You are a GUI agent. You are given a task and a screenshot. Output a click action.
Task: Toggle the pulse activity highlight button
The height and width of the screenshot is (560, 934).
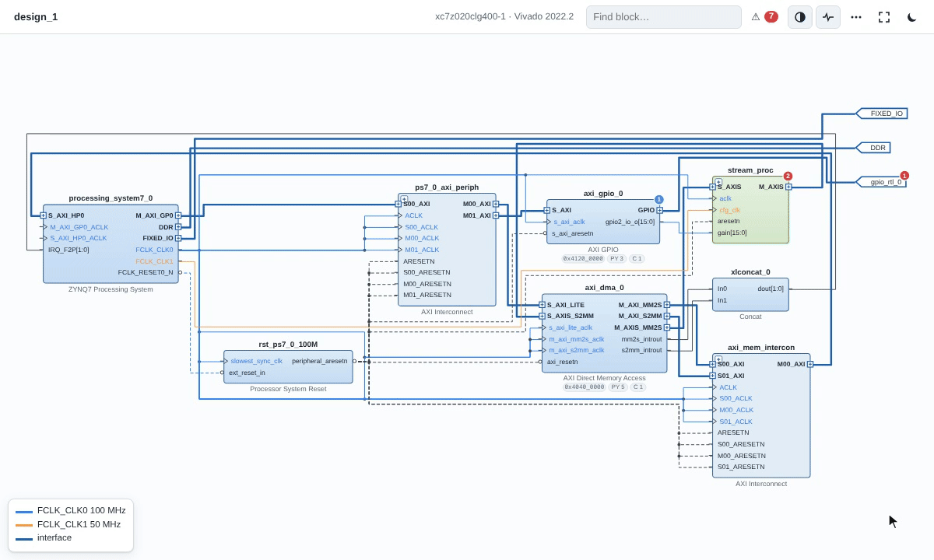pyautogui.click(x=828, y=16)
